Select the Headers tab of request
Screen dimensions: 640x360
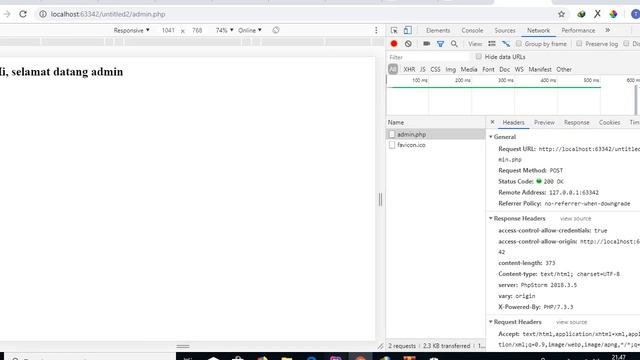(513, 122)
